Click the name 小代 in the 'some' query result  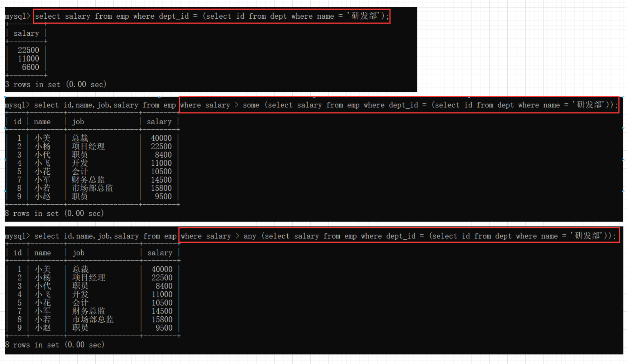(42, 155)
